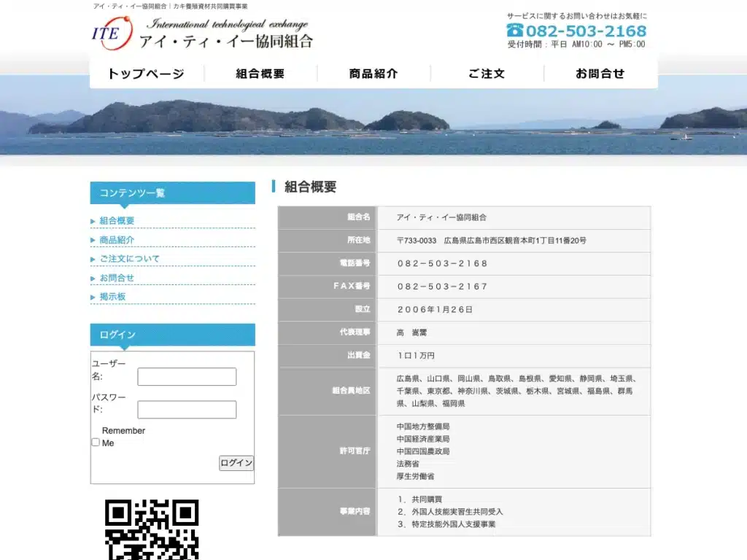747x560 pixels.
Task: Click the コンテンツ一覧 sidebar heading
Action: click(x=172, y=192)
